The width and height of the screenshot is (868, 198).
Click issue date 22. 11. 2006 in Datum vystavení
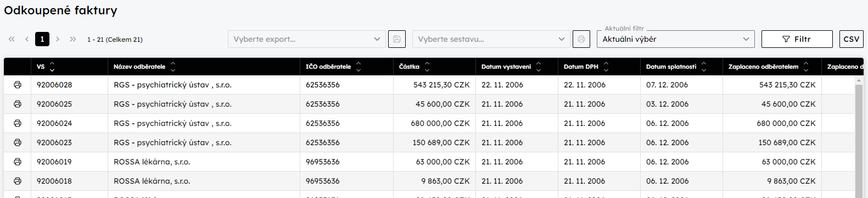click(x=502, y=85)
